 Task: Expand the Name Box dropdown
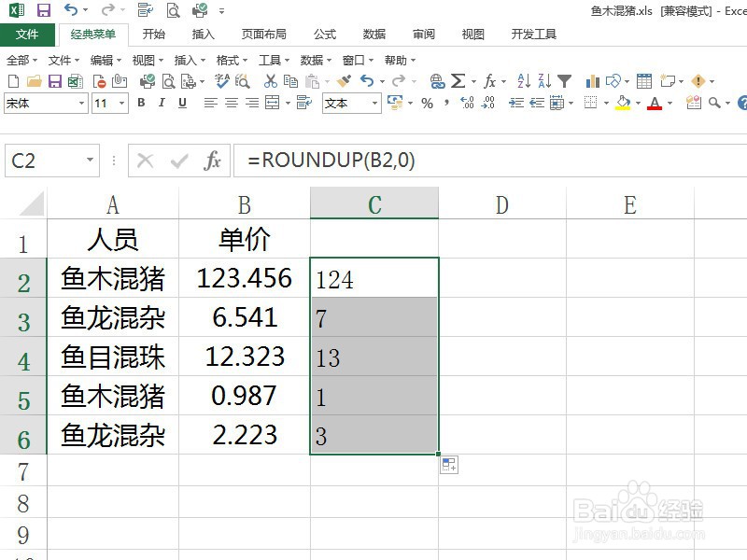[89, 161]
